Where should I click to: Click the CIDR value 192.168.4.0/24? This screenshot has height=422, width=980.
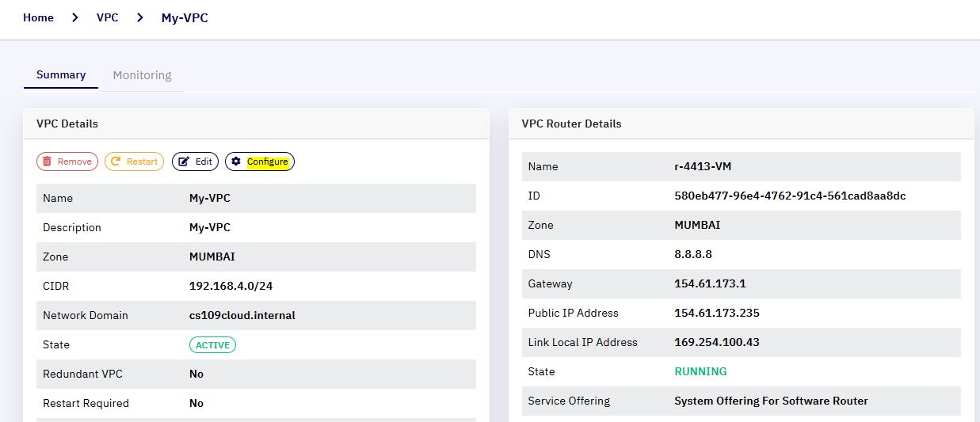click(230, 286)
